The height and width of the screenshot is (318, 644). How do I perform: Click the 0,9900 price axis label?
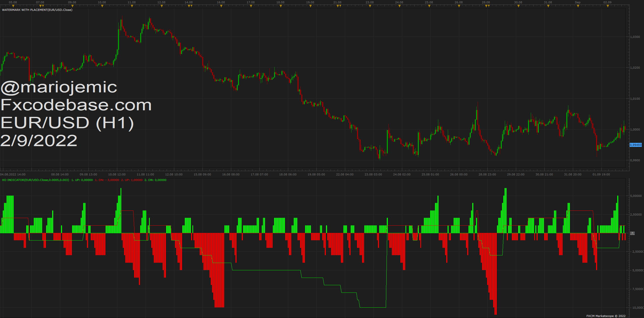pyautogui.click(x=635, y=160)
